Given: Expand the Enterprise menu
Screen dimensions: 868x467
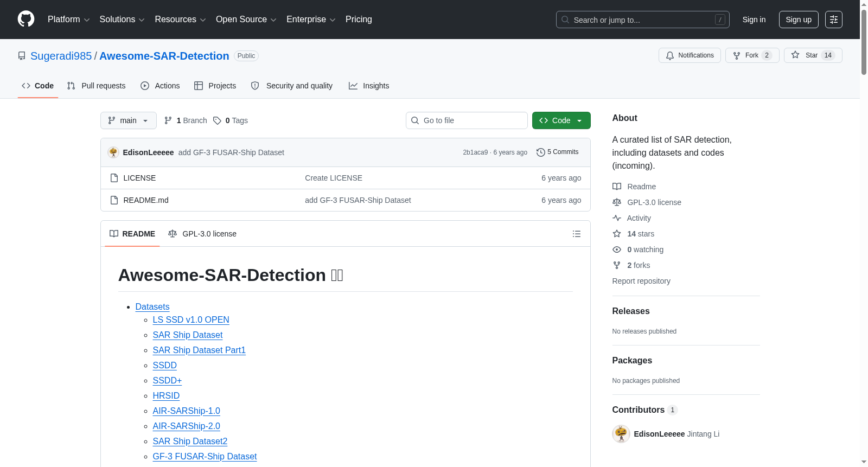Looking at the screenshot, I should coord(311,20).
